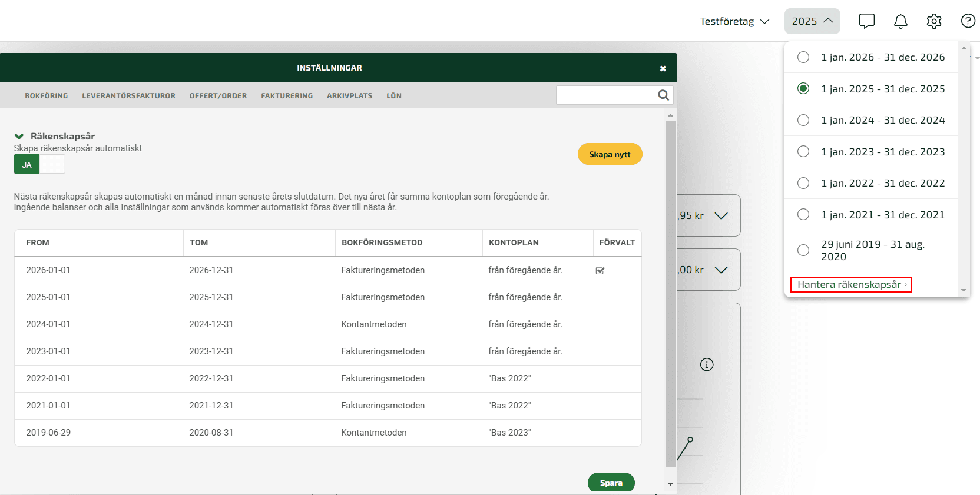Select the 2025-01-01 from date cell
The image size is (980, 495).
pyautogui.click(x=48, y=297)
